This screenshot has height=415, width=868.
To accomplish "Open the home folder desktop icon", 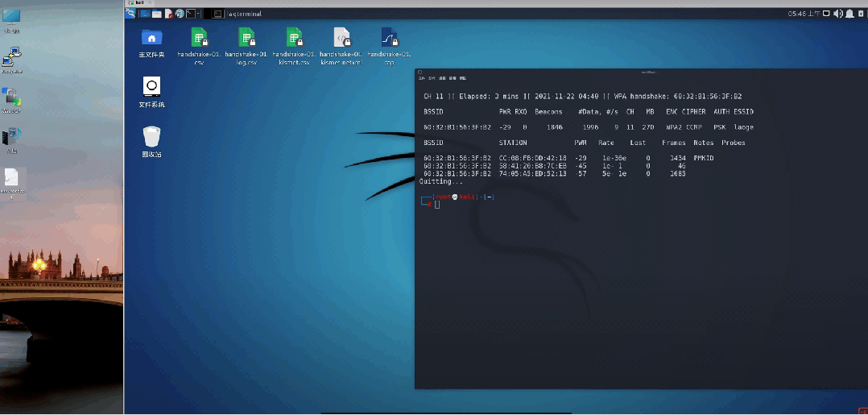I will (151, 44).
